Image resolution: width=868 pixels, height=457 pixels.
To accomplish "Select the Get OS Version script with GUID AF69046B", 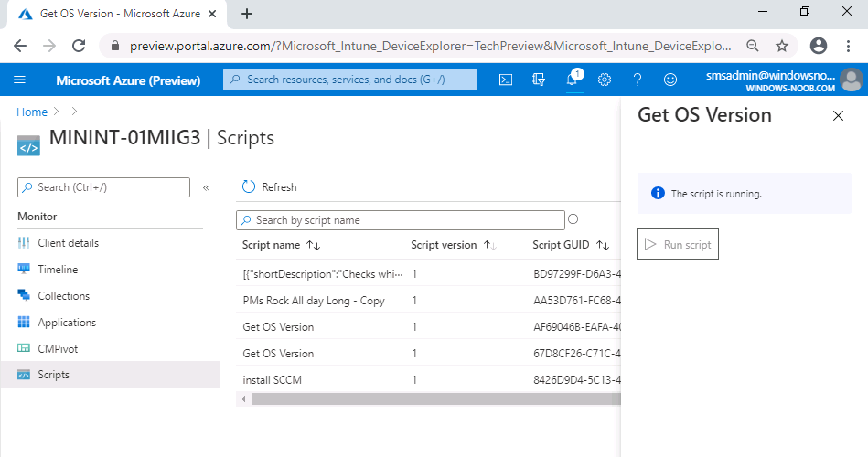I will tap(428, 327).
